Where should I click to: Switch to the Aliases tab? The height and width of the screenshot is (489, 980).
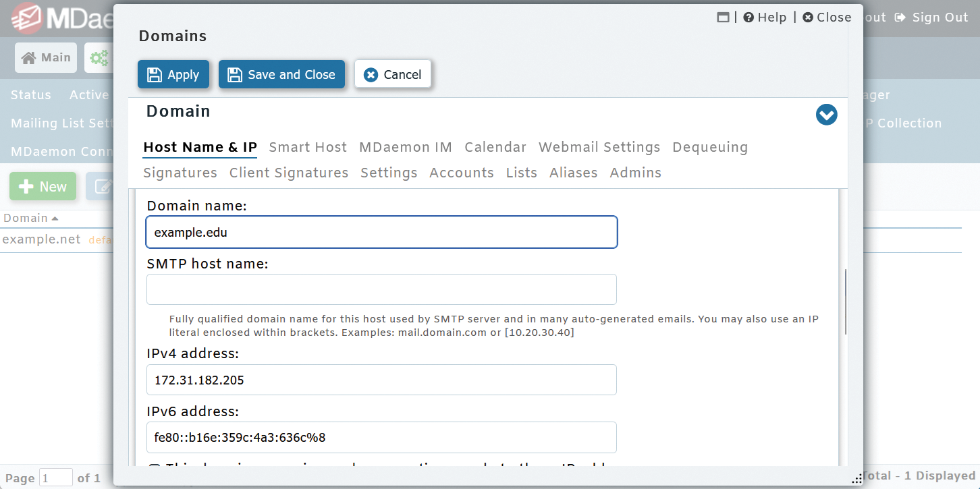pyautogui.click(x=574, y=173)
